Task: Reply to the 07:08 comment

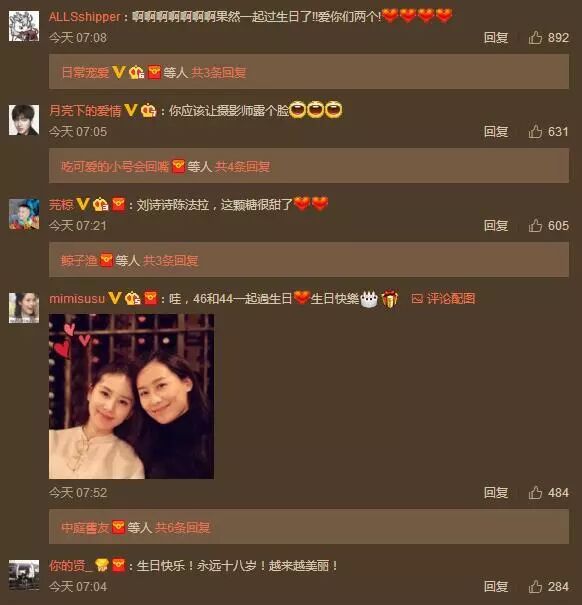Action: tap(496, 37)
